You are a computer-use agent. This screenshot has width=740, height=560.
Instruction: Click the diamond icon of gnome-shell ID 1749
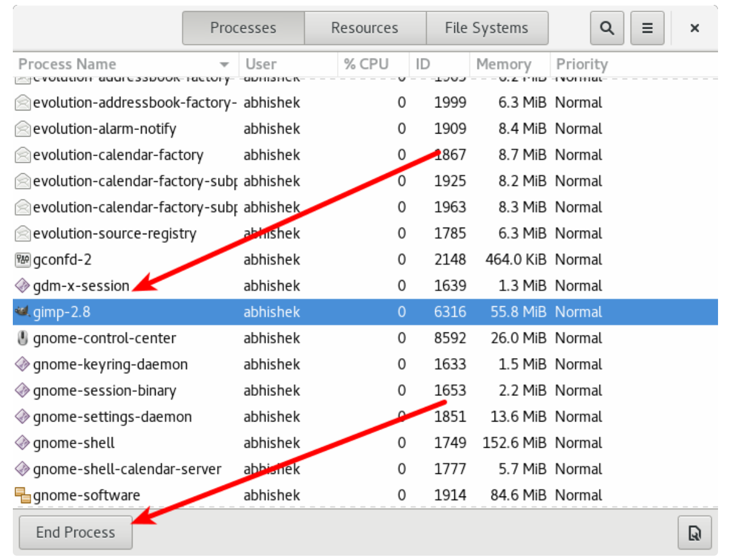[22, 443]
